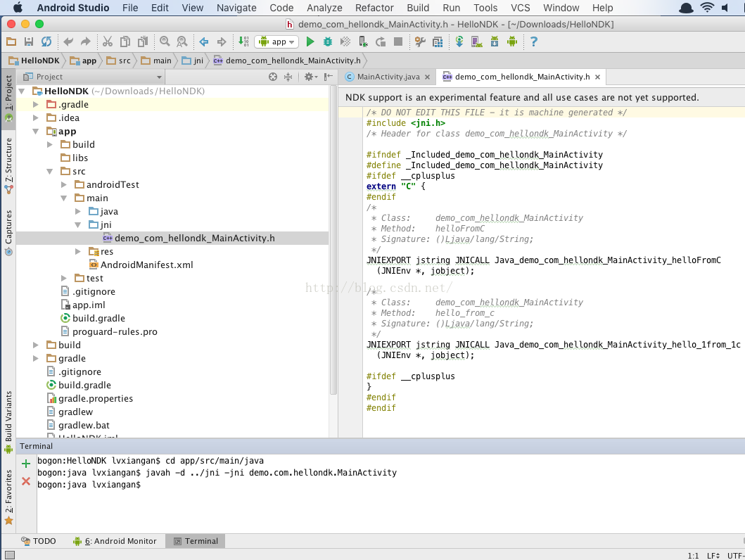Add a new terminal session with plus icon
The image size is (745, 560).
tap(26, 464)
